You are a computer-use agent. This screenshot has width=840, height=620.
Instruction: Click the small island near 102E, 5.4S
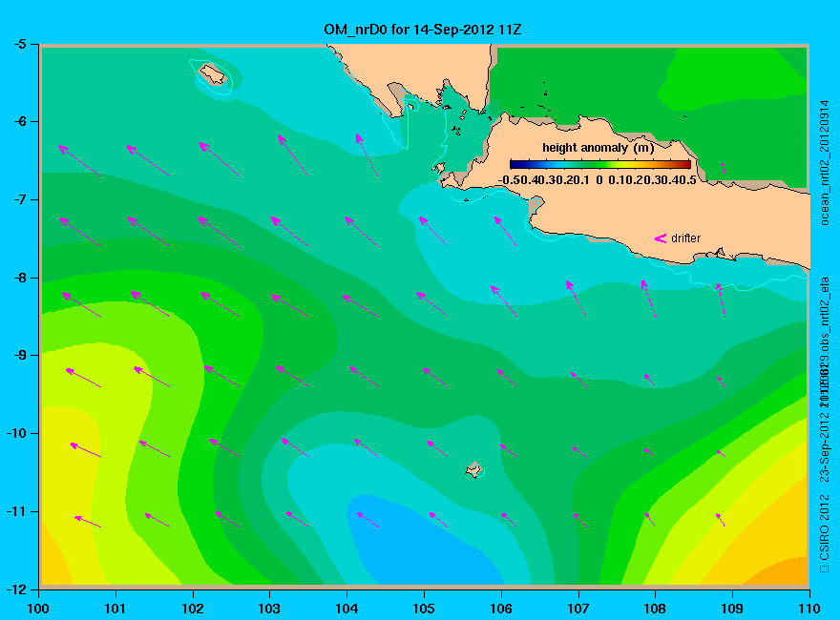pos(213,73)
